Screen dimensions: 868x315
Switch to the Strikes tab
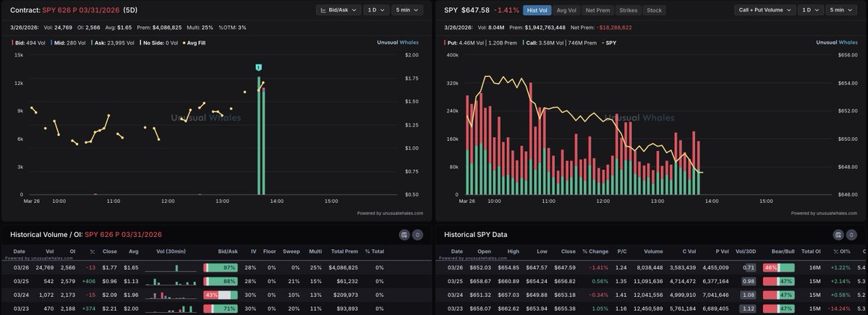(x=627, y=10)
